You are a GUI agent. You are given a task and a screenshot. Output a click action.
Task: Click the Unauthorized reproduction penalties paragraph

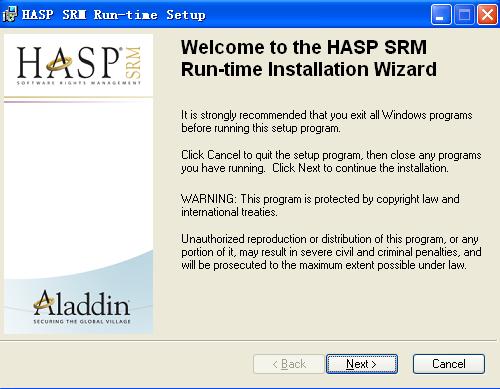pos(331,252)
